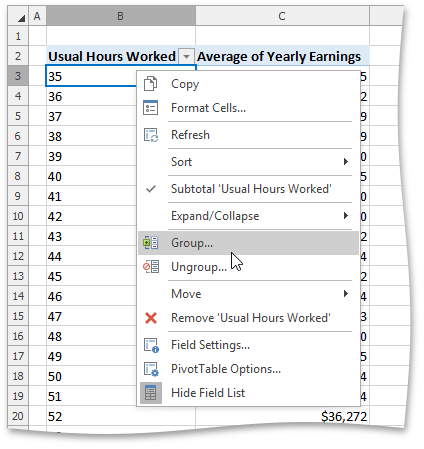Click the cell containing 35
Viewport: 424px width, 449px height.
coord(91,76)
